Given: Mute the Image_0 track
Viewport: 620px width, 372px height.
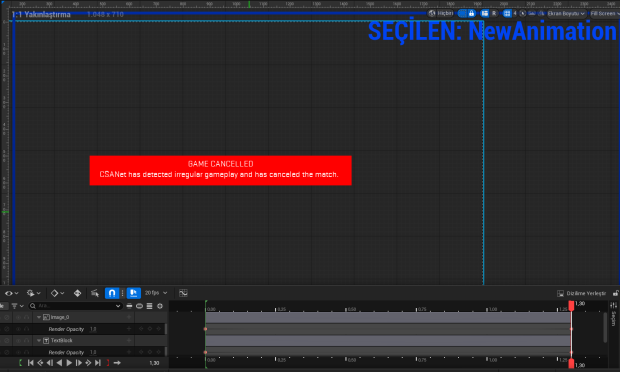Looking at the screenshot, I should (x=7, y=317).
